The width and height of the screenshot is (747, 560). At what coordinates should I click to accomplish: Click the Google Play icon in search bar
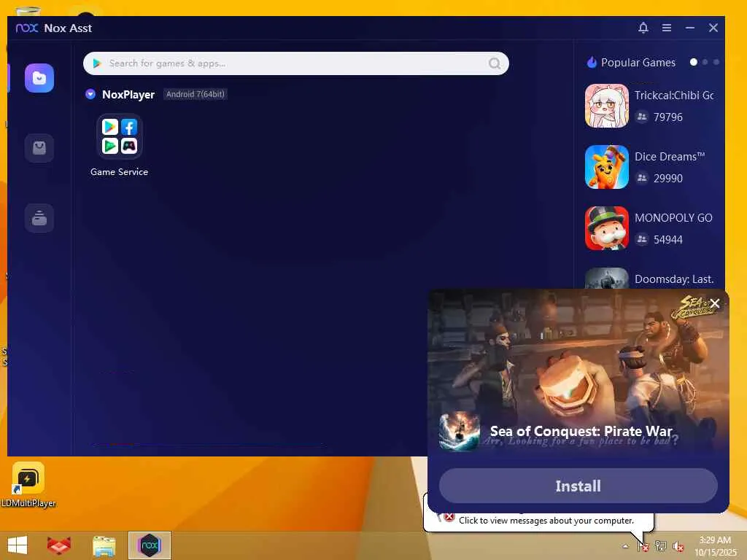coord(97,63)
